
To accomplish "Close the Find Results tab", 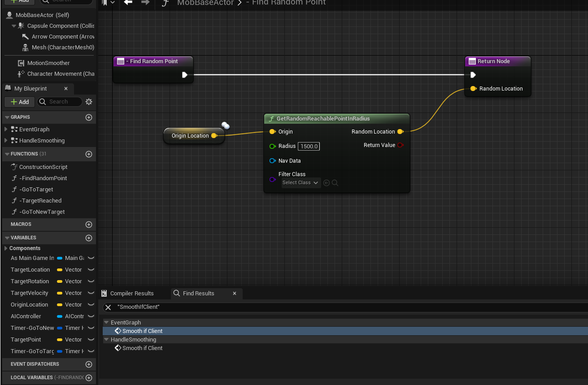I will click(x=234, y=293).
